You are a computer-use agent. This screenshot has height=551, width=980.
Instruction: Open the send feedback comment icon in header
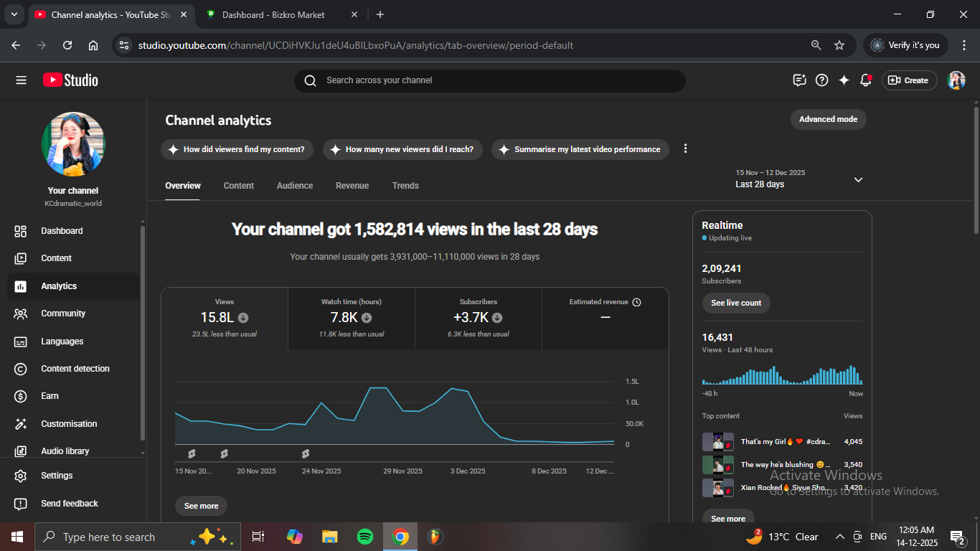pyautogui.click(x=799, y=80)
